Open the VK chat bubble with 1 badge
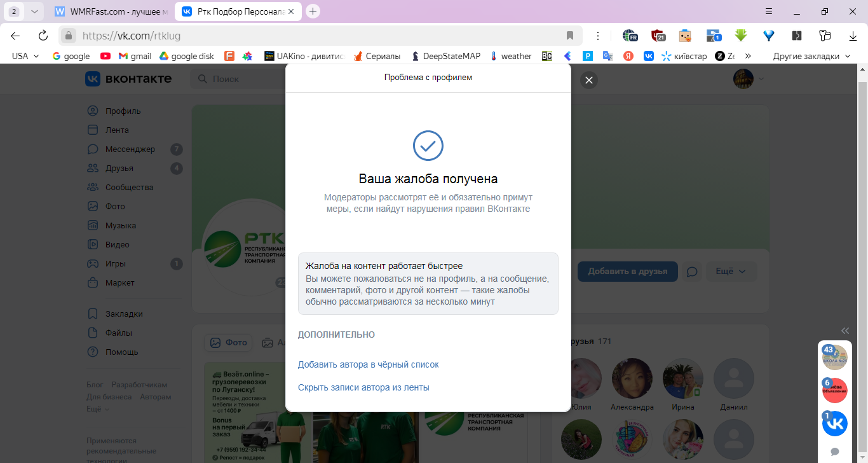 pyautogui.click(x=834, y=424)
